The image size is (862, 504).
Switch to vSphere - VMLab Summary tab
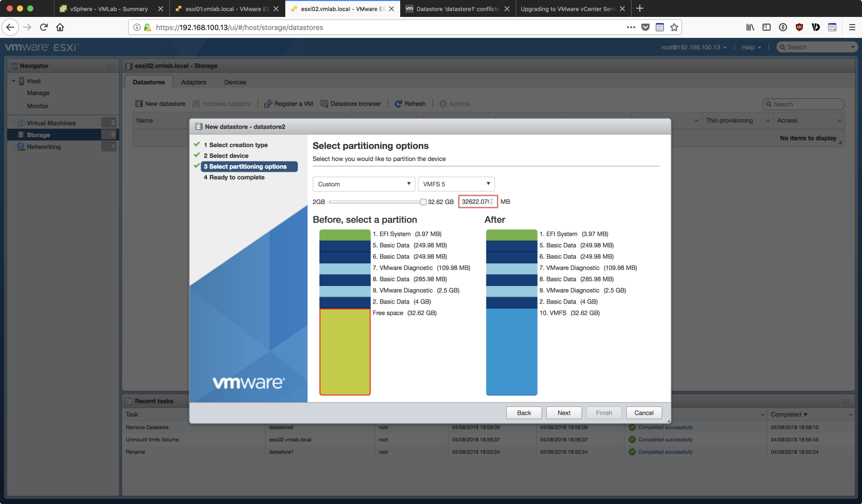pyautogui.click(x=109, y=9)
